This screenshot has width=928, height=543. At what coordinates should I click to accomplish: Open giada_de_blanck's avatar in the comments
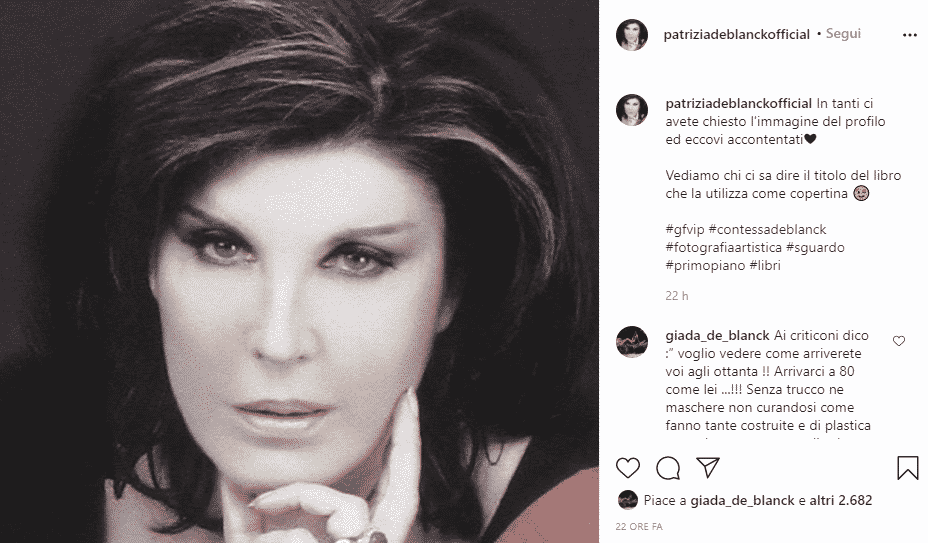631,342
